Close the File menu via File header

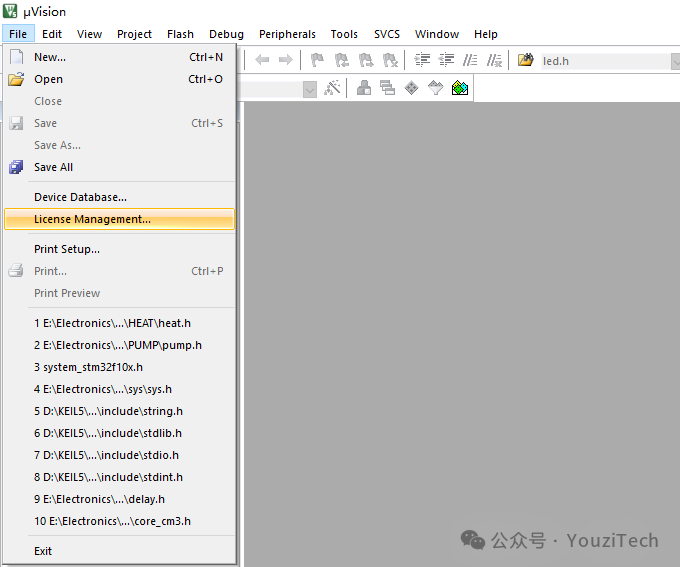click(x=18, y=34)
